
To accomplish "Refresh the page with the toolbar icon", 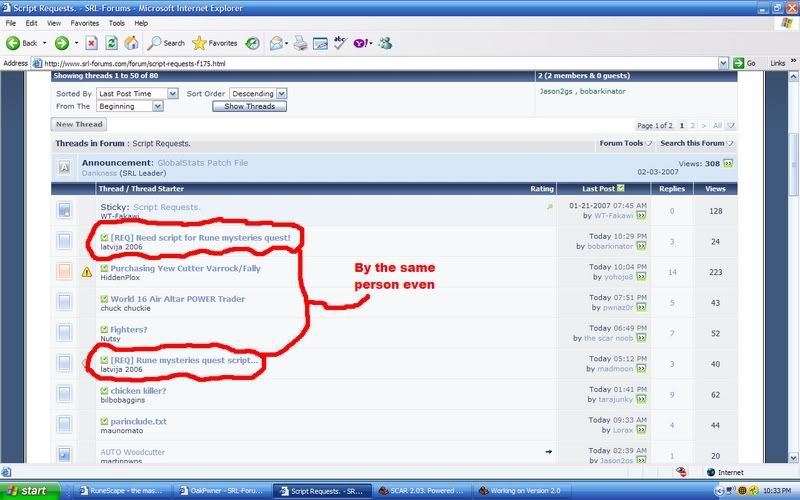I will (x=111, y=43).
